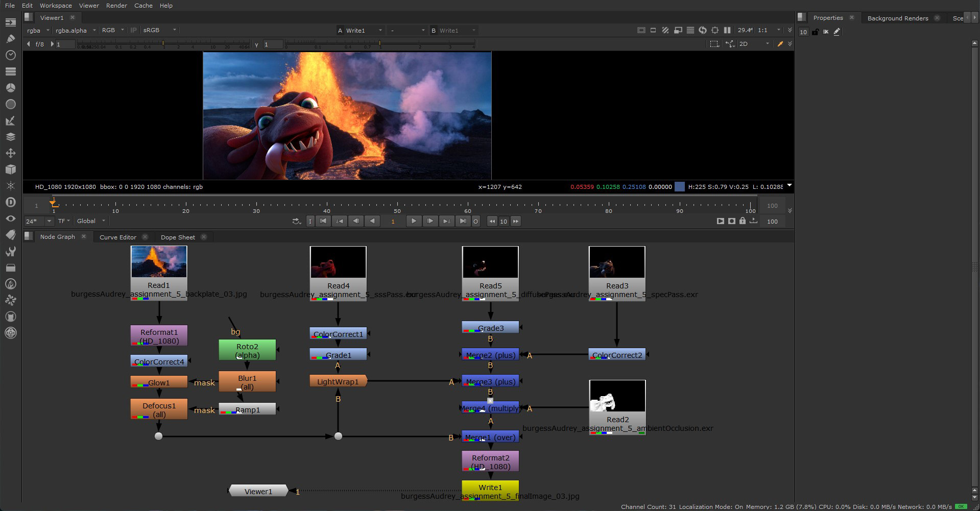Image resolution: width=980 pixels, height=511 pixels.
Task: Open the rgba.alpha channel dropdown
Action: pyautogui.click(x=76, y=30)
